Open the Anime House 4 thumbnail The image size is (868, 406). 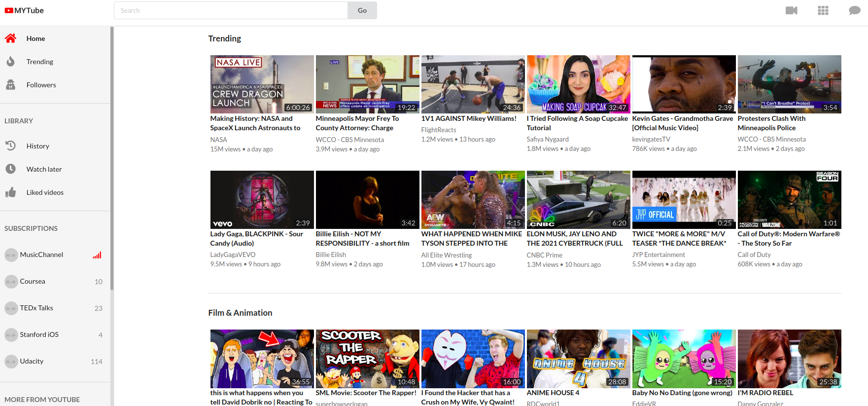pos(579,359)
